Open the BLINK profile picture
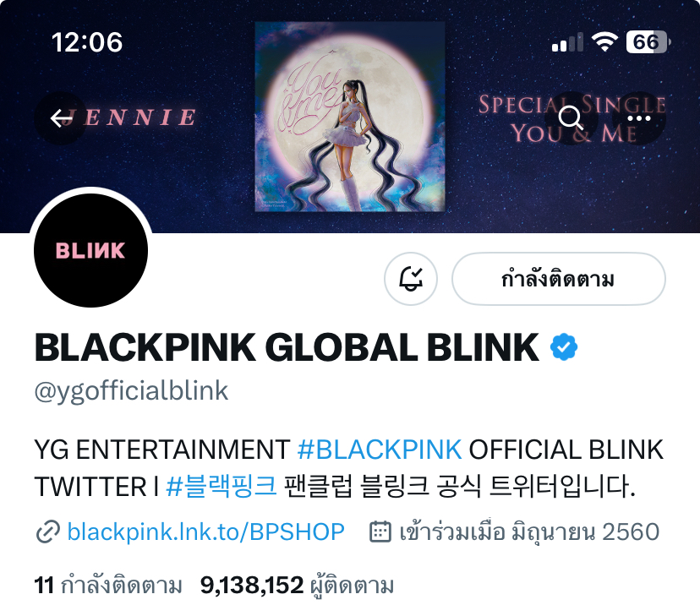Viewport: 700px width, 616px height. click(91, 250)
